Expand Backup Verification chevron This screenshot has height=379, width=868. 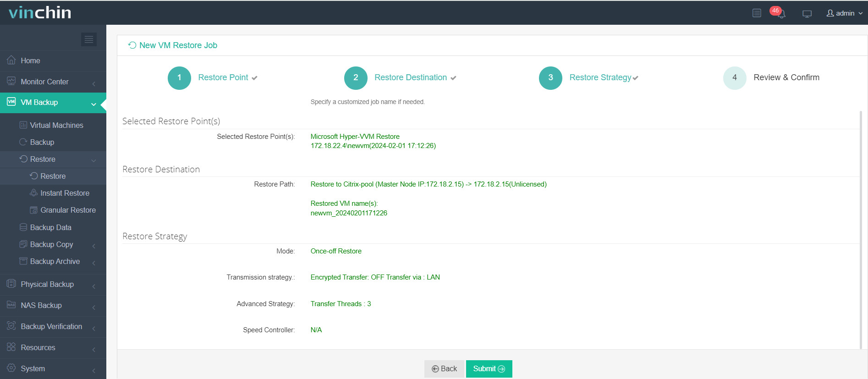click(x=93, y=328)
